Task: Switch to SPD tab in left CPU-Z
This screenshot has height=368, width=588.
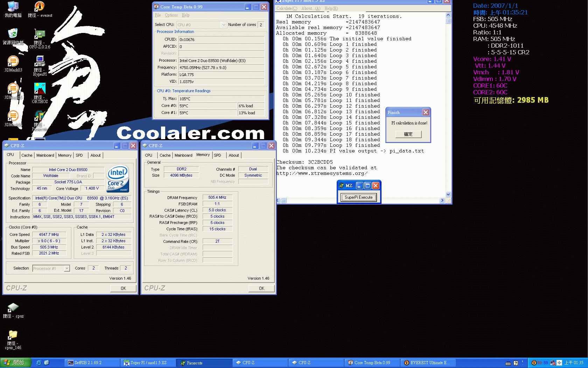Action: [79, 155]
